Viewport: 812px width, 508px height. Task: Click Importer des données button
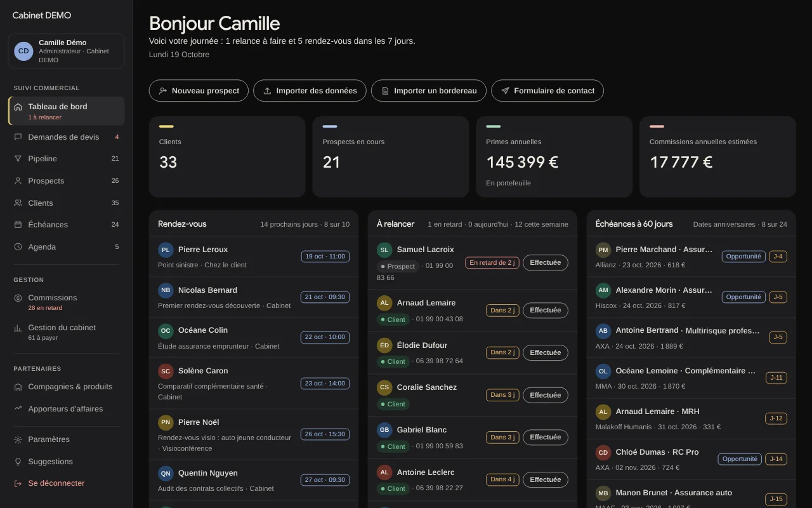coord(310,91)
